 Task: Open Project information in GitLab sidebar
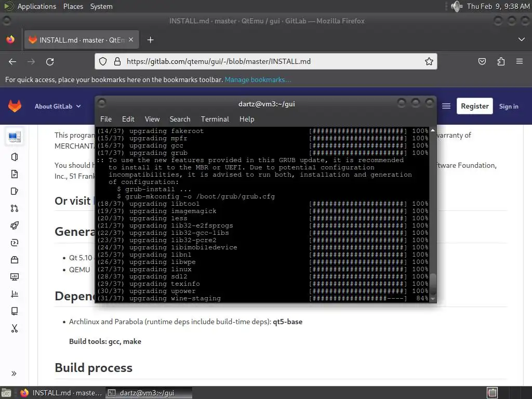[x=14, y=157]
